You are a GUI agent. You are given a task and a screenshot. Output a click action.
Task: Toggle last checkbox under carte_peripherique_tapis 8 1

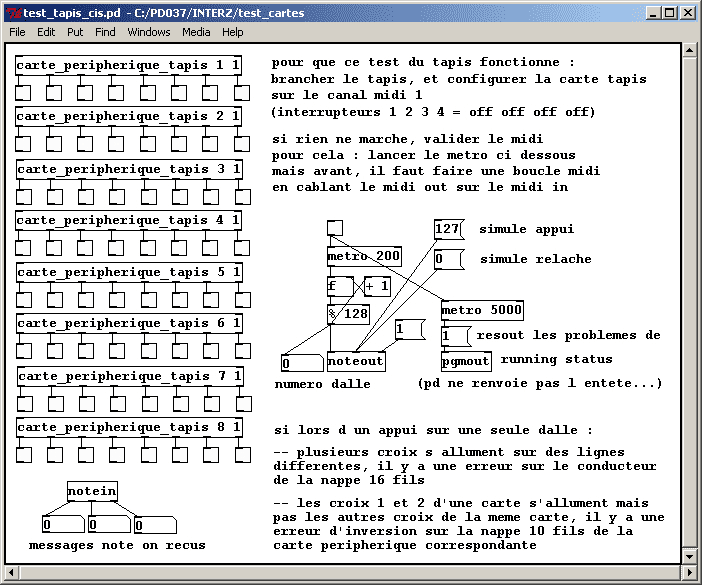pyautogui.click(x=241, y=455)
